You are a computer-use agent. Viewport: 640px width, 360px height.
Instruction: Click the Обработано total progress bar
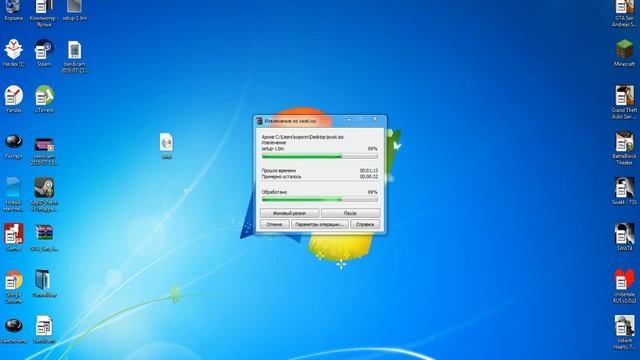tap(320, 199)
